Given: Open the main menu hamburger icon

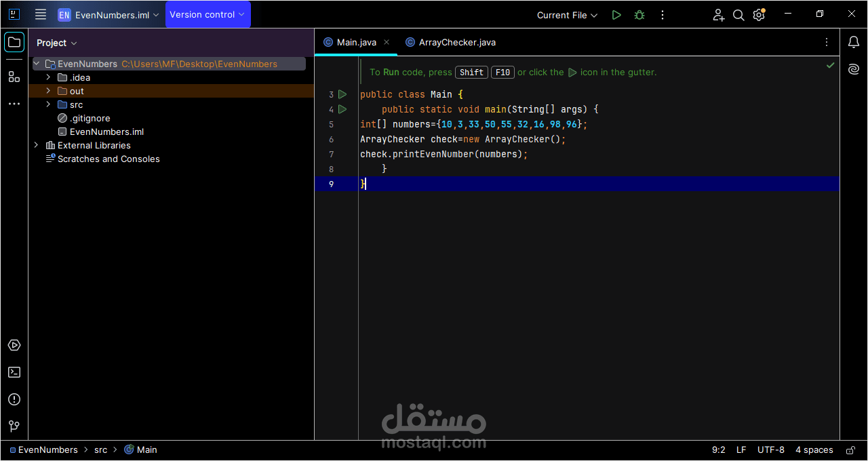Looking at the screenshot, I should tap(40, 14).
